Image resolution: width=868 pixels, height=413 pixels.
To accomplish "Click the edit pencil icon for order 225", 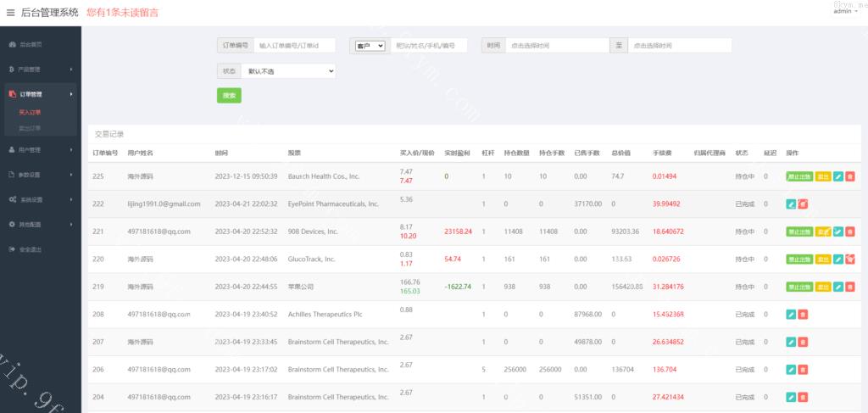I will [x=838, y=176].
